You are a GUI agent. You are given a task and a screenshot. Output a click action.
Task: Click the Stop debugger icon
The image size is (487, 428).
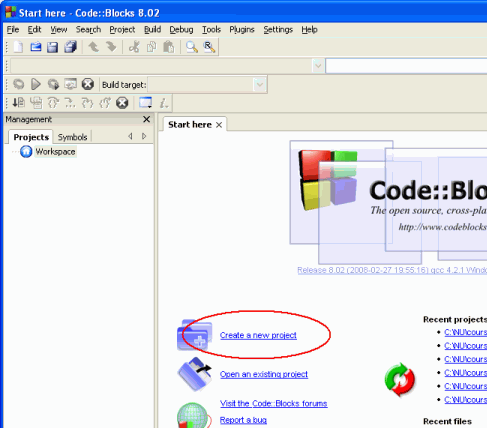pos(122,103)
